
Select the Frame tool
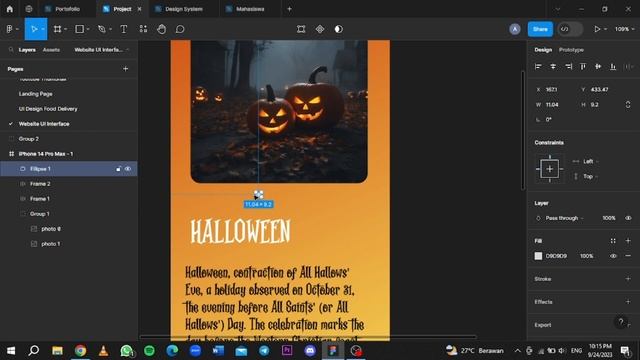pyautogui.click(x=58, y=29)
